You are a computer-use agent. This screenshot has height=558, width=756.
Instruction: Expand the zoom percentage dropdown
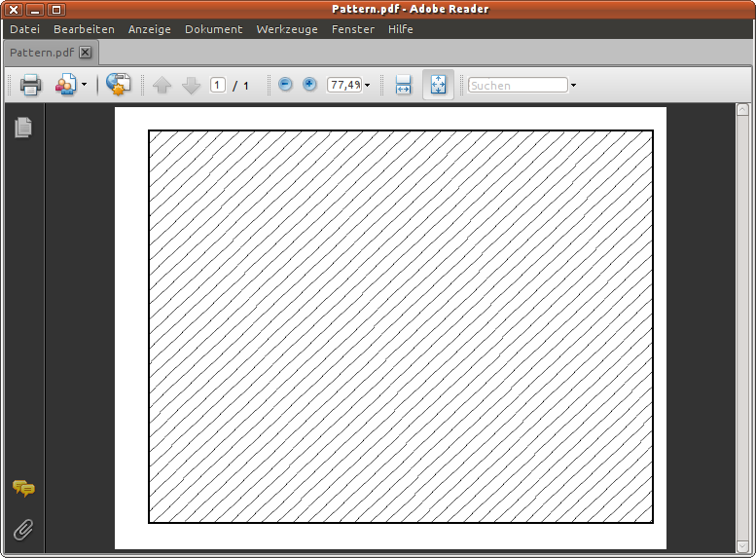click(367, 86)
